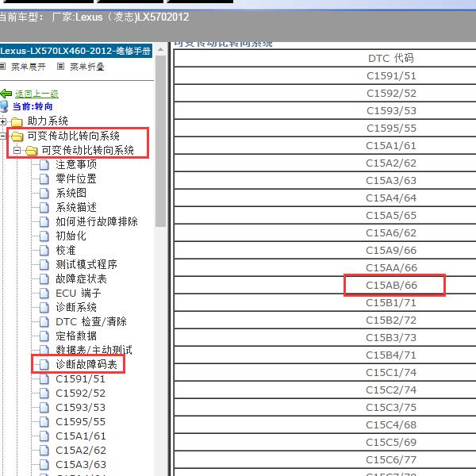This screenshot has width=476, height=476.
Task: Click C15A1/61 cell in DTC table
Action: 391,145
